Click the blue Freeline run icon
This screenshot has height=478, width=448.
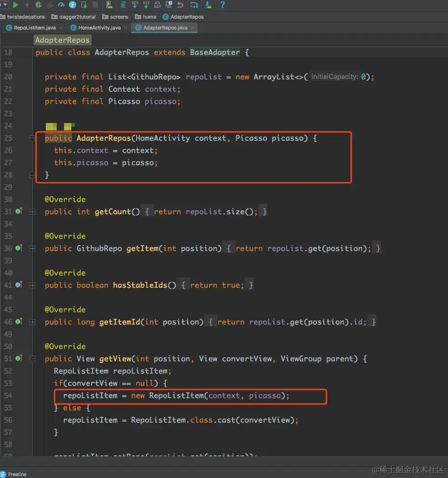tap(73, 5)
